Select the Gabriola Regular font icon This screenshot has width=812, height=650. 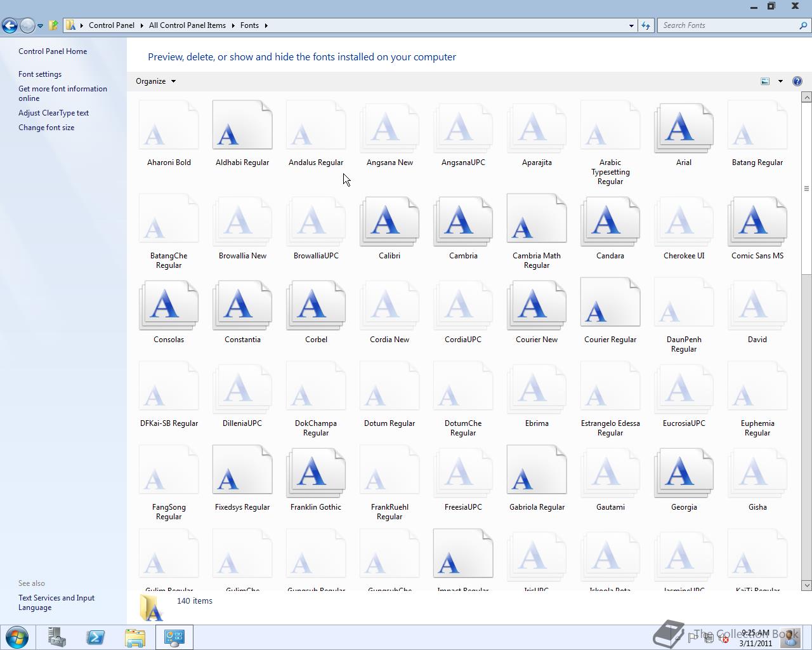[x=537, y=471]
